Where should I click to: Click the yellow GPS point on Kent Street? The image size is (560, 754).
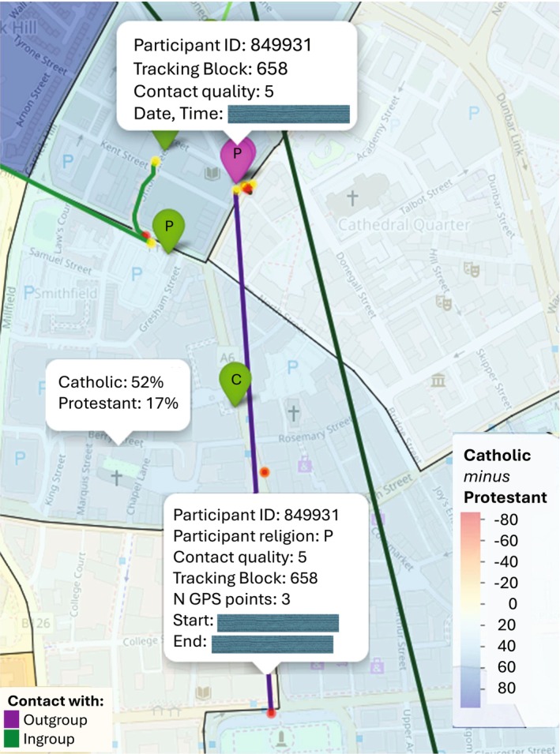click(x=155, y=160)
